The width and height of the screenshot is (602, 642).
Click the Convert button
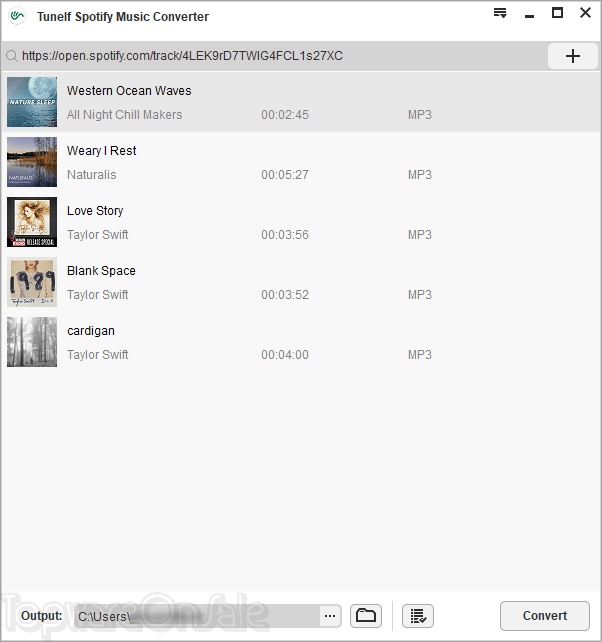click(x=545, y=615)
